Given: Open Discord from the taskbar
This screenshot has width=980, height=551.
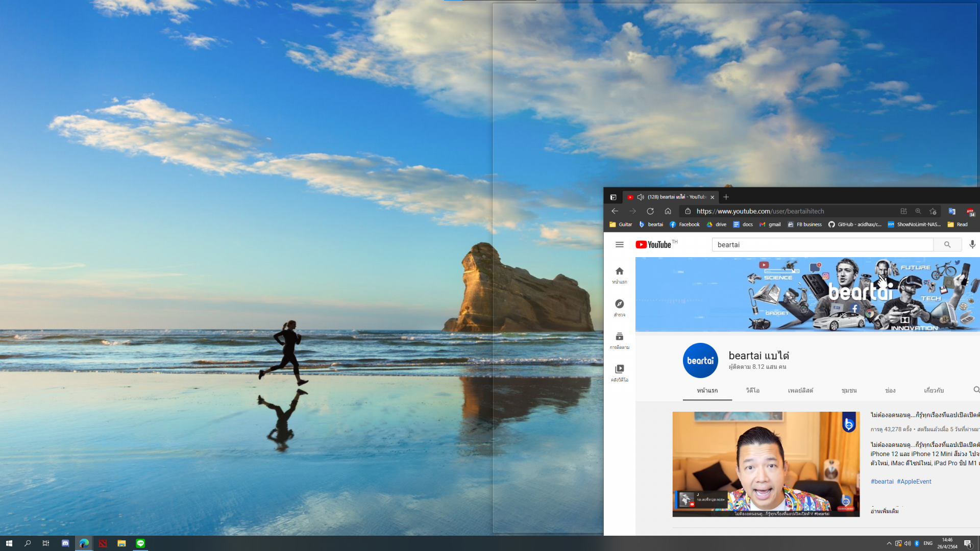Looking at the screenshot, I should (x=65, y=543).
